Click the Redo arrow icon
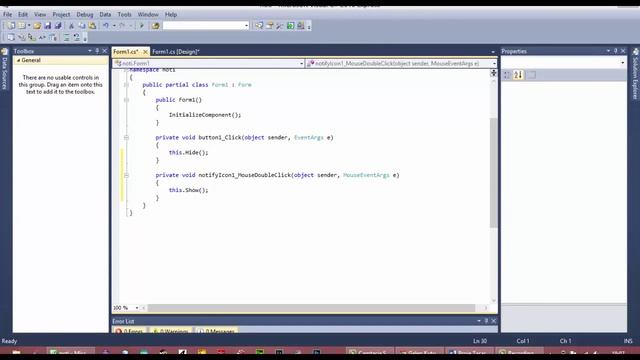Viewport: 640px width, 360px height. [x=122, y=26]
